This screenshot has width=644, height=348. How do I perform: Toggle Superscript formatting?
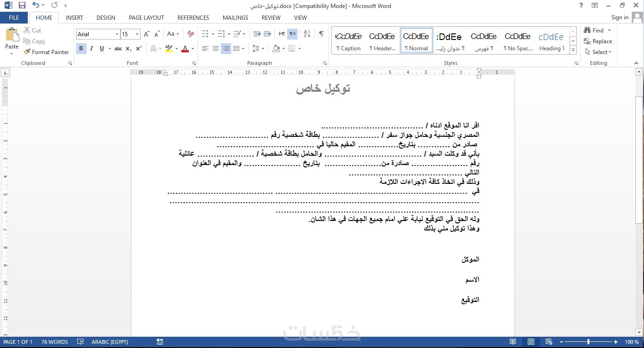tap(139, 48)
